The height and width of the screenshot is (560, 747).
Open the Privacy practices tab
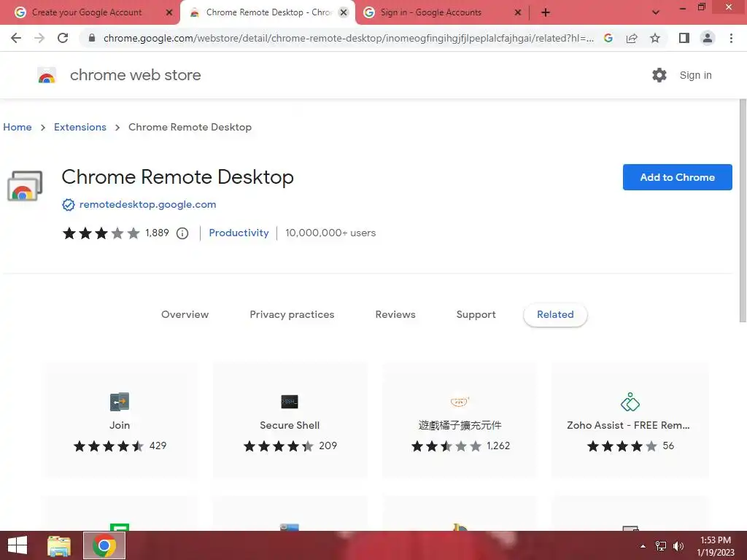(292, 314)
